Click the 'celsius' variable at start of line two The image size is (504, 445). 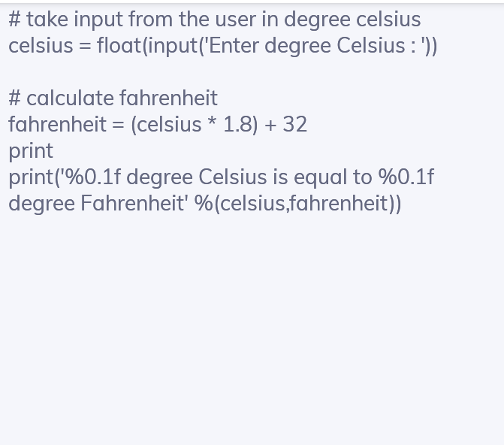[41, 45]
